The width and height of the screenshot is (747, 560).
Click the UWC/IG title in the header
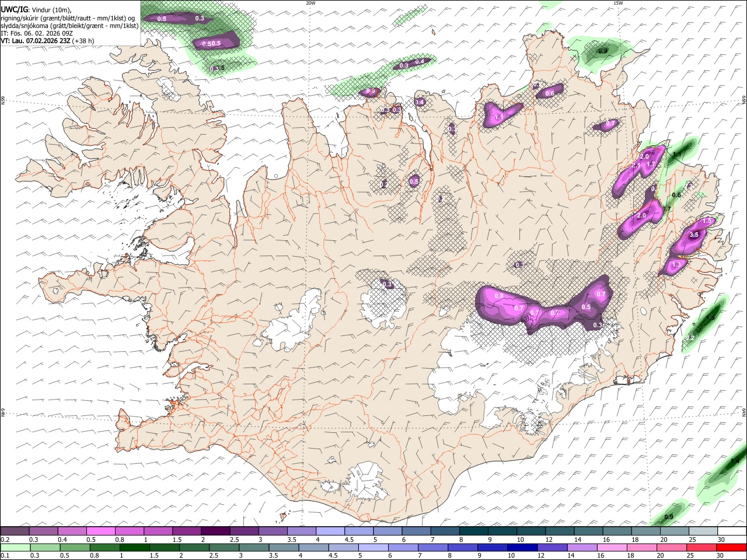point(13,10)
